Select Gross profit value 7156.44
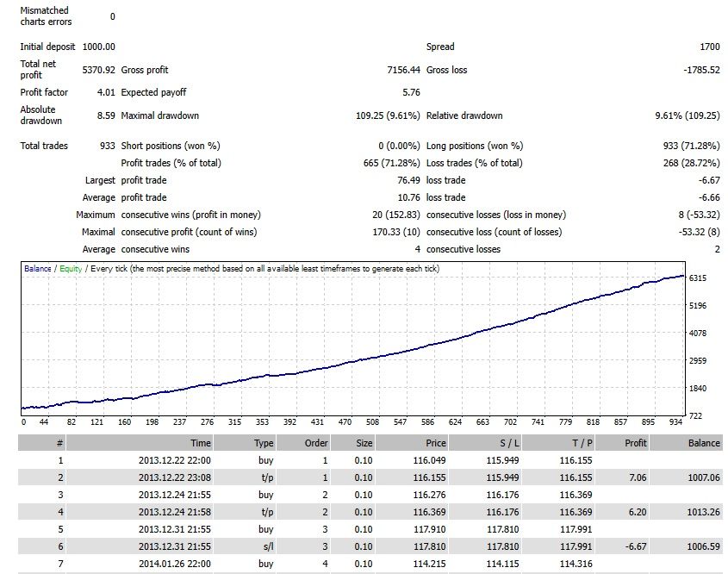Image resolution: width=728 pixels, height=574 pixels. pos(403,70)
